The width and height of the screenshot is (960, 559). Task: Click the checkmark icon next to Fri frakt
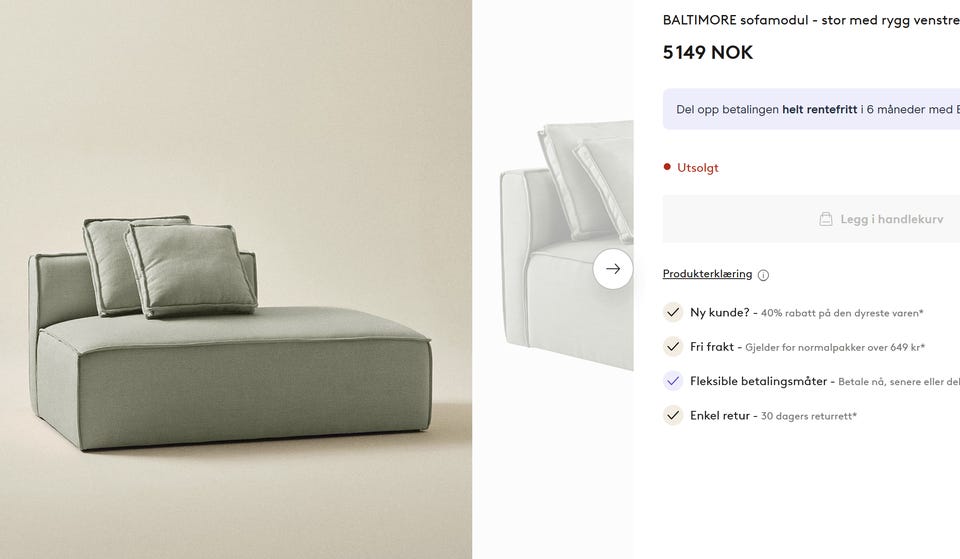point(673,347)
